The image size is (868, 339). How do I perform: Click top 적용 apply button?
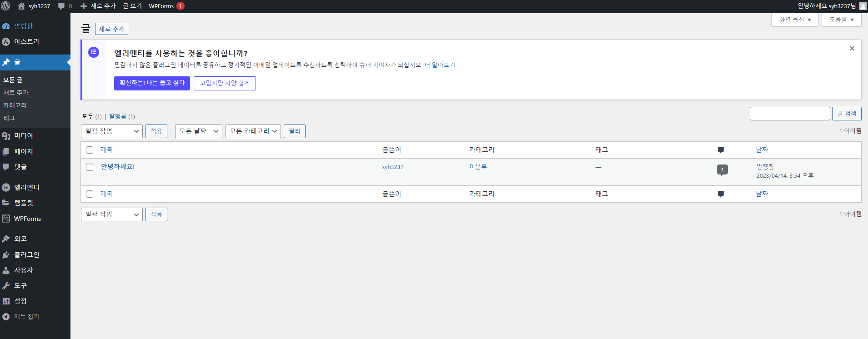[156, 131]
